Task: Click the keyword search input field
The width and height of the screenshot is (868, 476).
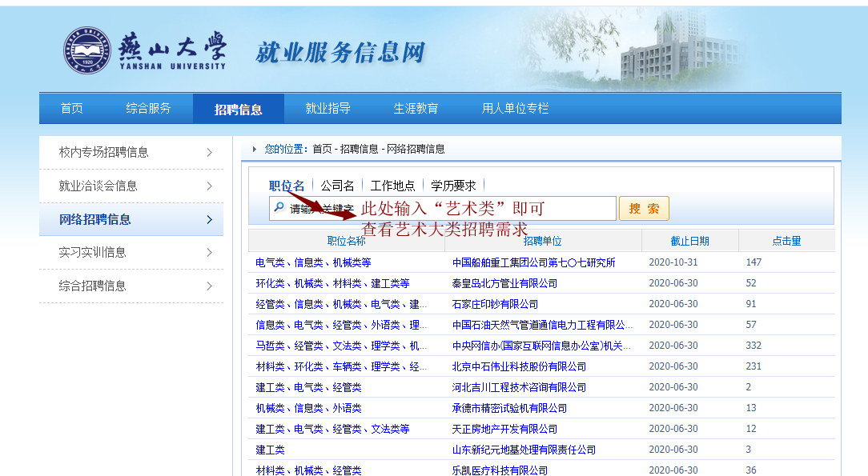Action: pos(448,208)
